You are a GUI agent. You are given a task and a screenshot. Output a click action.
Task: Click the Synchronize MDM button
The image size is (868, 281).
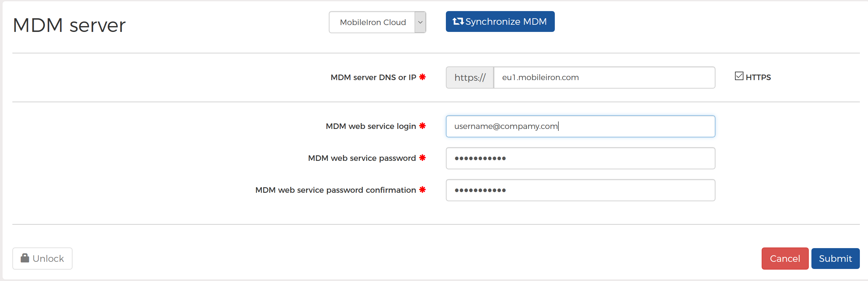500,21
